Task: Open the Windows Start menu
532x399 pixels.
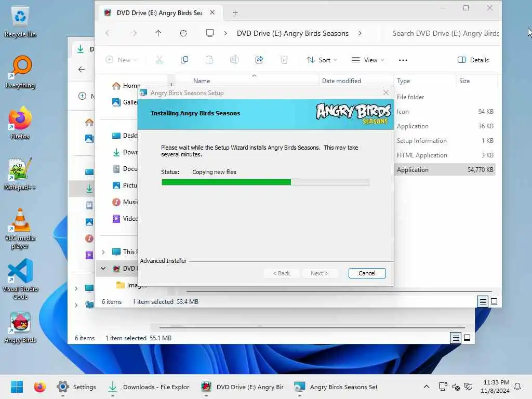Action: click(17, 387)
